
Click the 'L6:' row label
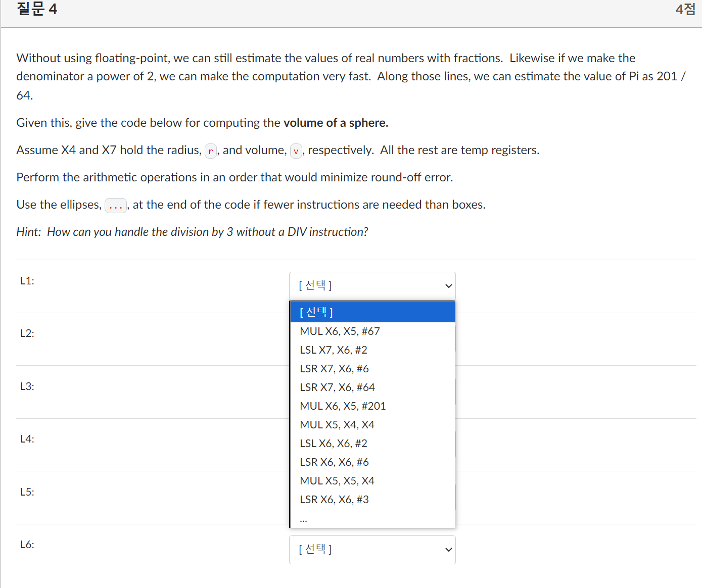[27, 545]
